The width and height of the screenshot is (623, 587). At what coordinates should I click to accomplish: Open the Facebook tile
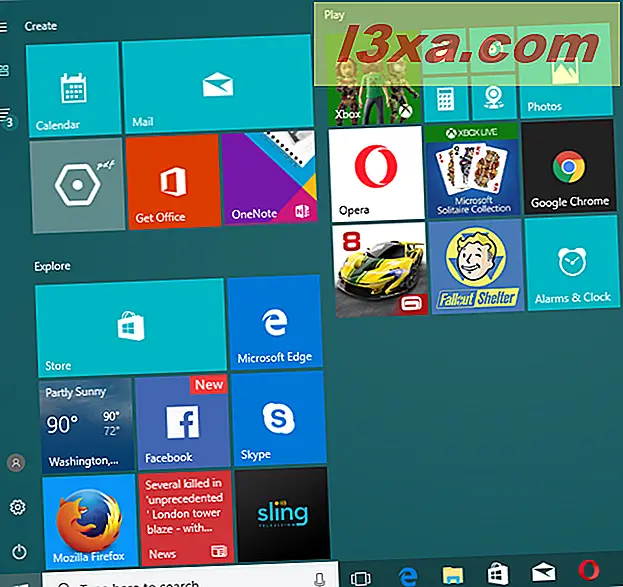pyautogui.click(x=182, y=422)
